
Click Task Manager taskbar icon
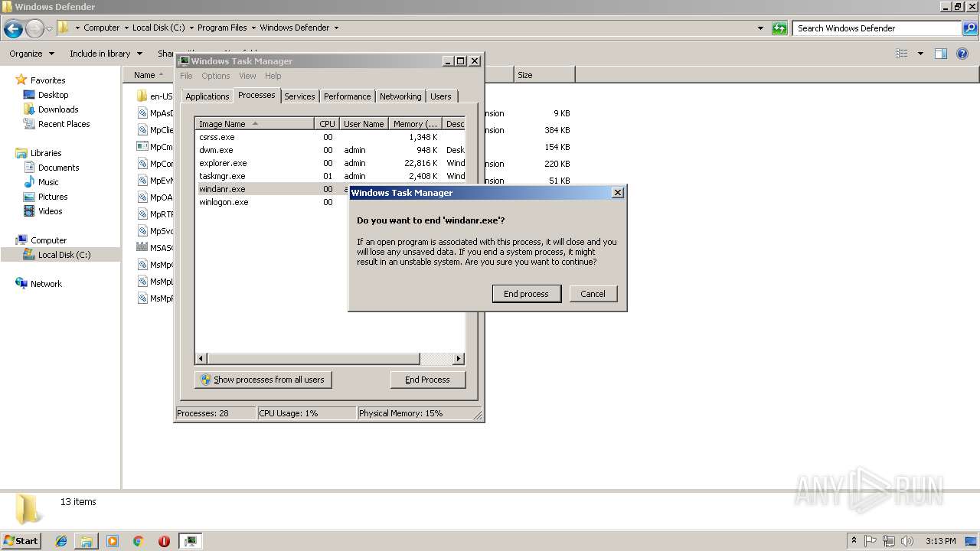190,541
